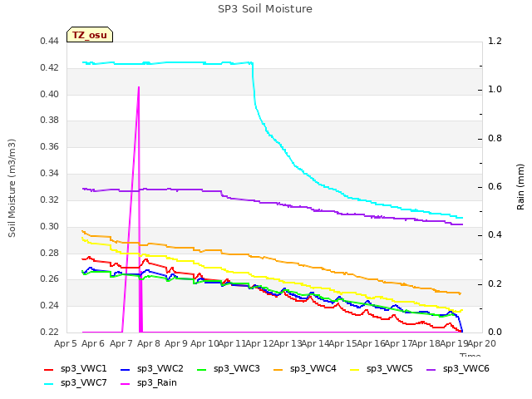Click the blue sp3_VWC2 legend swatch
Viewport: 532px width, 399px height.
point(126,370)
